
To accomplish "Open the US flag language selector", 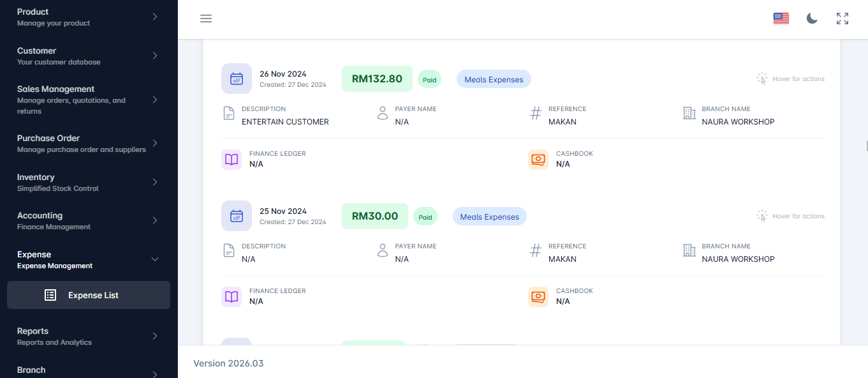I will pyautogui.click(x=781, y=19).
